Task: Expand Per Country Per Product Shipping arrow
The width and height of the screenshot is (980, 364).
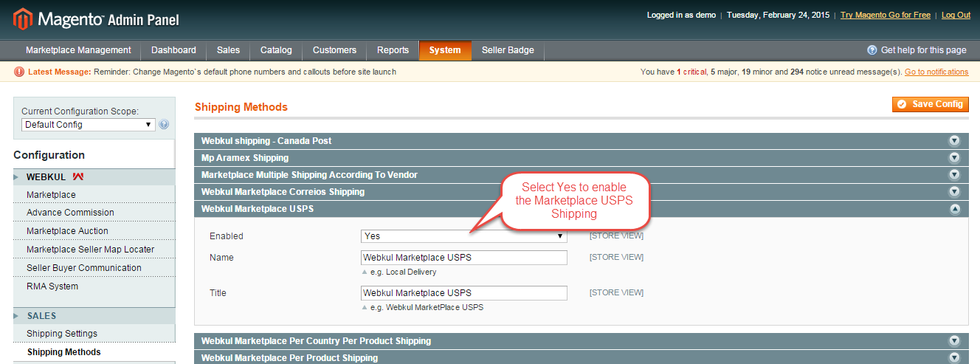Action: click(x=954, y=341)
